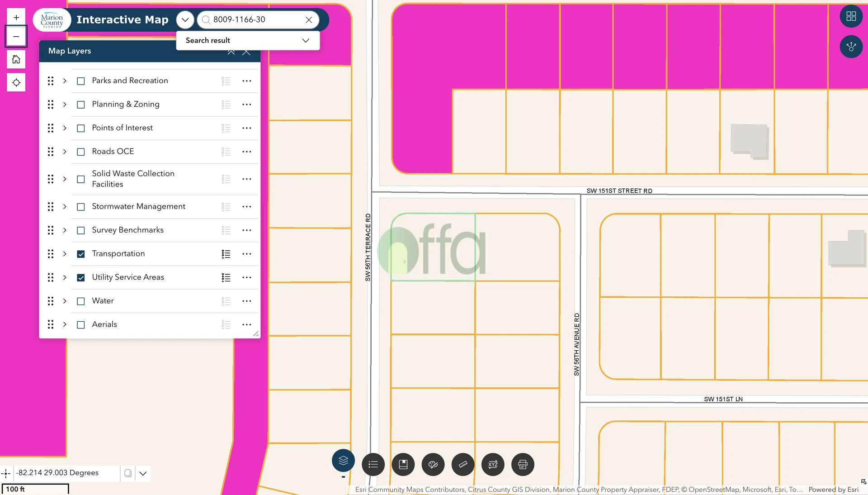
Task: Expand the Utility Service Areas layer
Action: (x=65, y=277)
